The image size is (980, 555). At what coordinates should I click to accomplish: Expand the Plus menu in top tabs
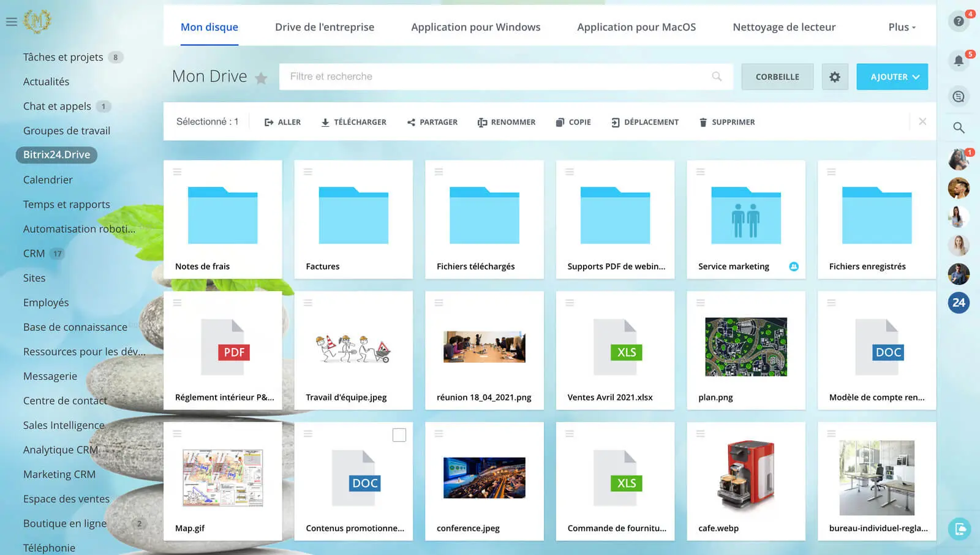pos(902,27)
